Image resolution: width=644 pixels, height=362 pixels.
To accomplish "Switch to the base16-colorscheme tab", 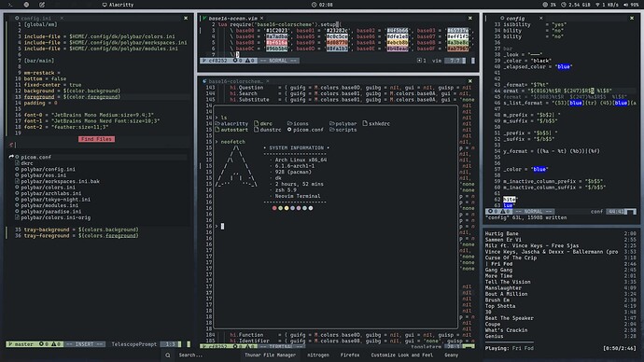I will [x=235, y=81].
